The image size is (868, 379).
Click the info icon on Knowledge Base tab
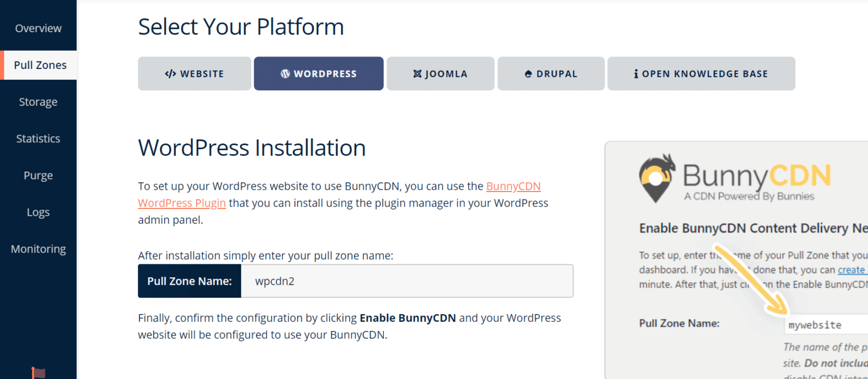coord(636,73)
